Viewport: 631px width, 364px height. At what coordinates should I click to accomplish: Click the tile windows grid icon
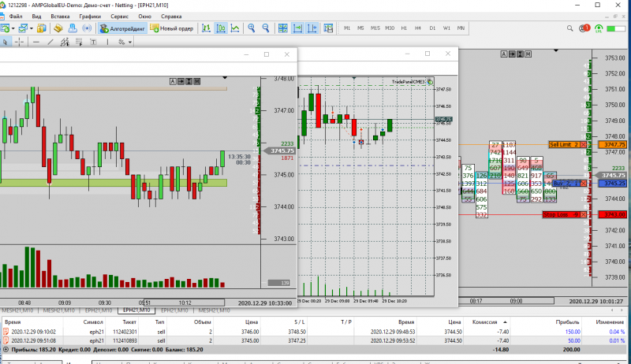(x=283, y=28)
